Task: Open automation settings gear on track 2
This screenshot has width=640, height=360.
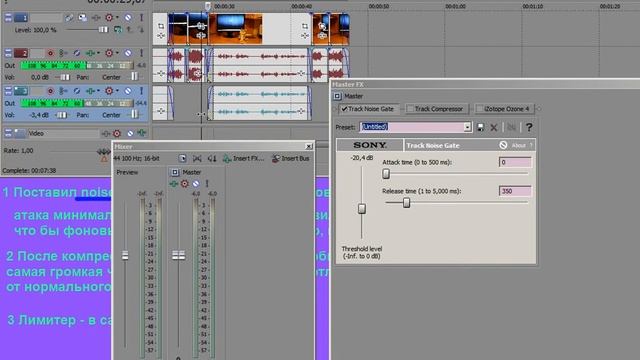Action: pos(109,53)
